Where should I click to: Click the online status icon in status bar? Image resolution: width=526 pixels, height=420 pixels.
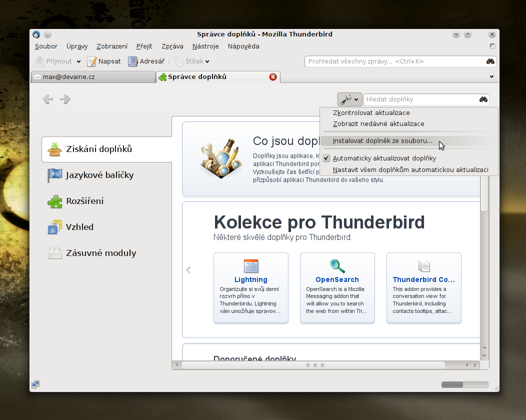point(35,384)
